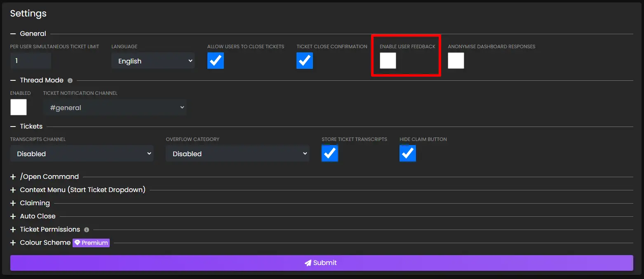Click the Premium badge next to Colour Scheme
Viewport: 644px width, 279px height.
point(91,243)
